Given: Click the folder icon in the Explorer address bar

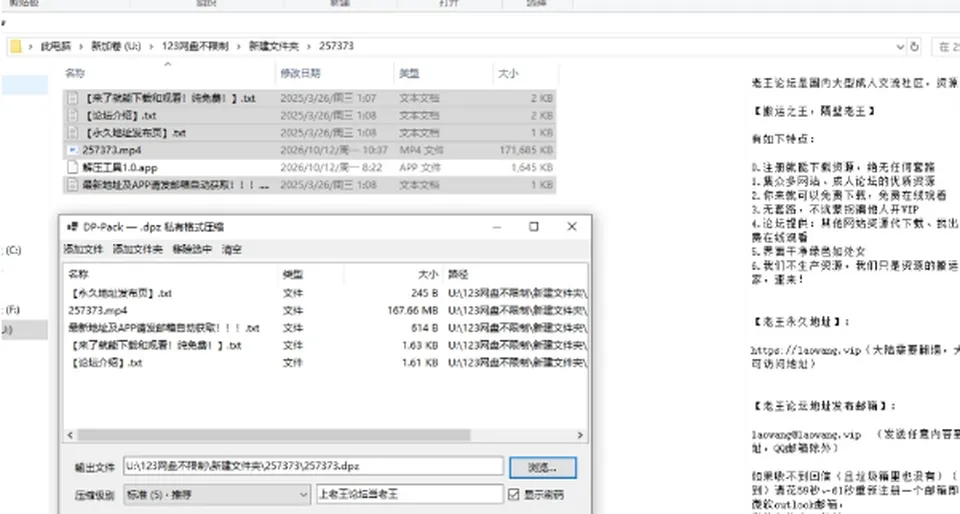Looking at the screenshot, I should tap(16, 47).
